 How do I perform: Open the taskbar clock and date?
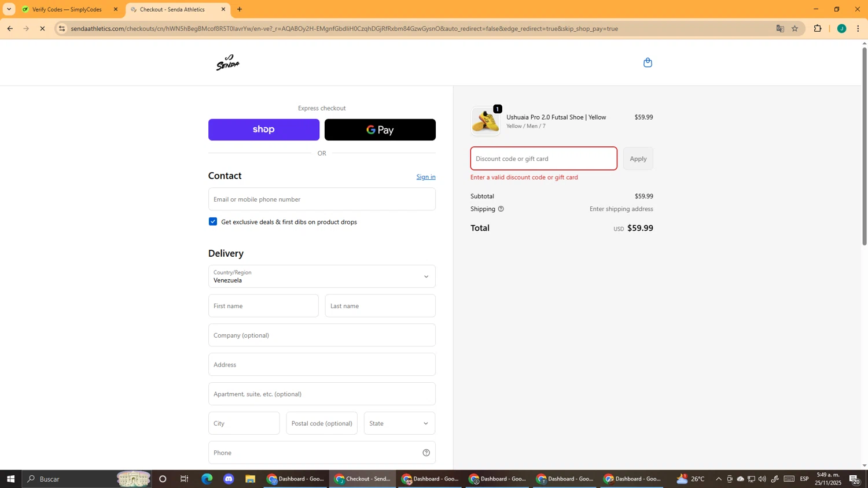pyautogui.click(x=829, y=479)
